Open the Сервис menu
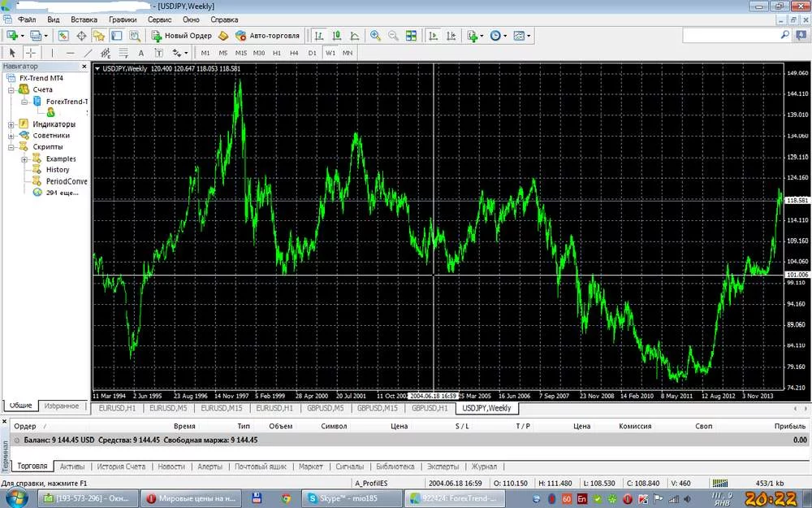Screen dimensions: 812x508 click(x=159, y=19)
